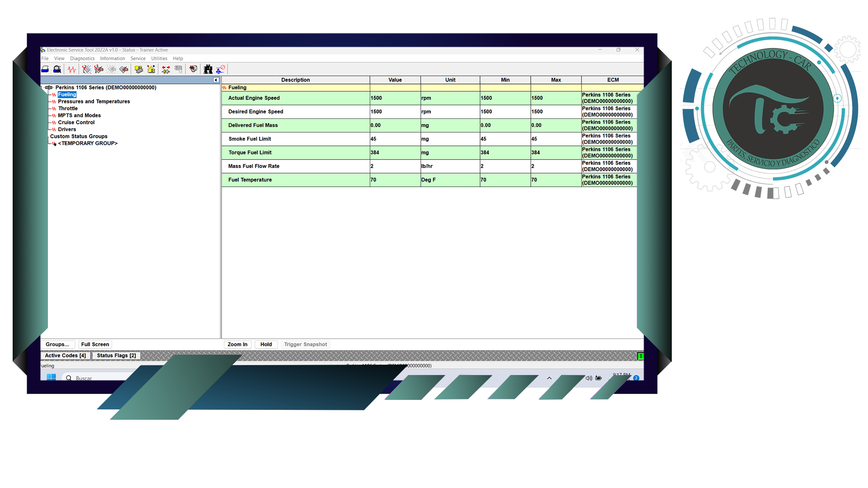Select the Delivered Fuel Mass row
This screenshot has width=868, height=488.
point(429,125)
